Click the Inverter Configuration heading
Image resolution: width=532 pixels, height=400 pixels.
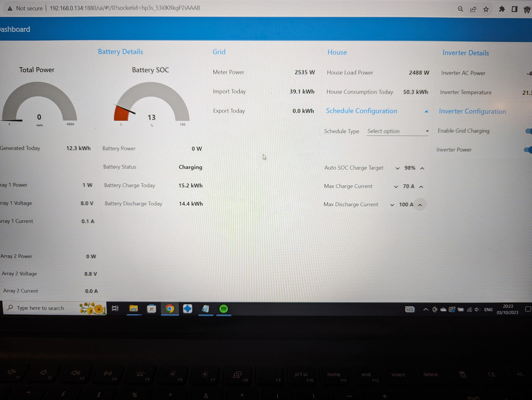[472, 111]
